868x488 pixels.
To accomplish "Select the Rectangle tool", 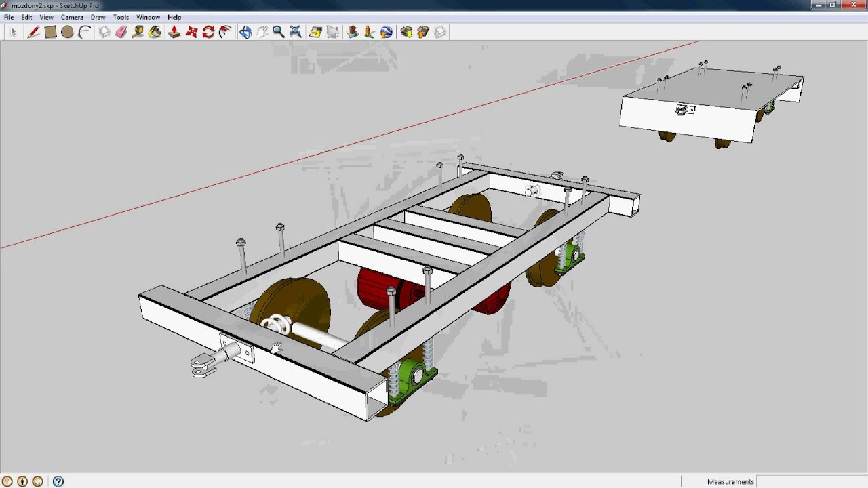I will tap(50, 32).
